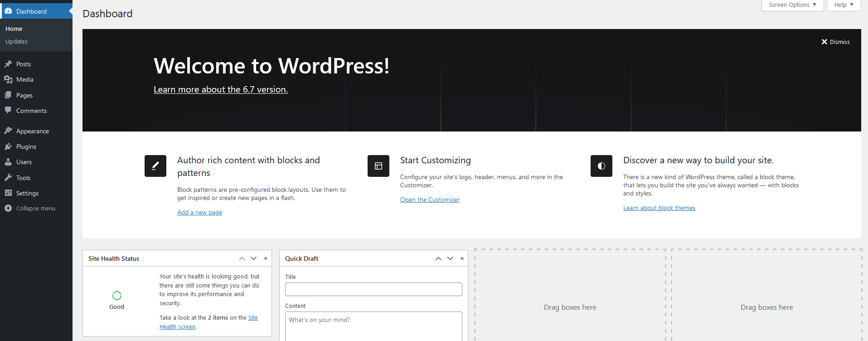Viewport: 868px width, 341px height.
Task: Move Quick Draft box down
Action: (450, 258)
